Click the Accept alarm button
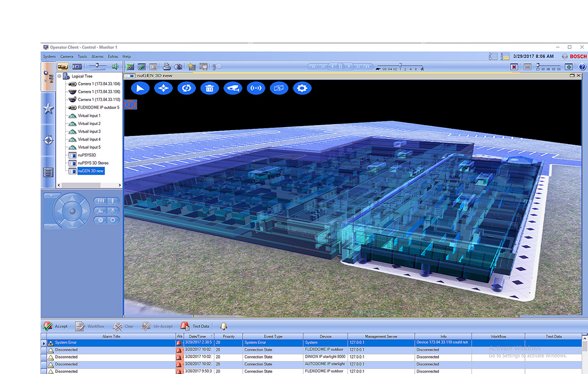Screen dimensions: 588x374 [x=55, y=326]
